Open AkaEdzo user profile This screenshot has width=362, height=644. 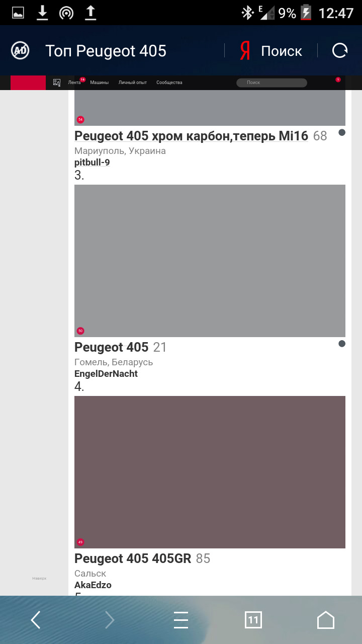point(93,585)
